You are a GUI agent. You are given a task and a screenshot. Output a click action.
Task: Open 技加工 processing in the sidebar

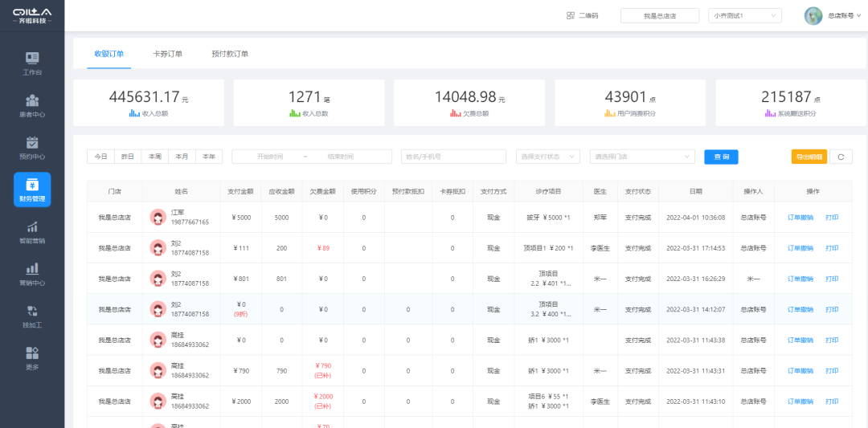coord(32,316)
